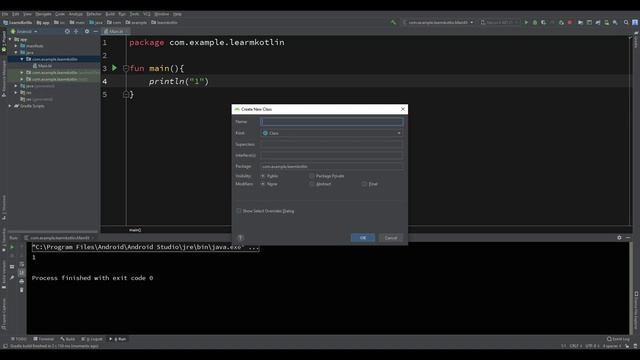Check Show Select Overrides Dialog checkbox
Screen dimensions: 640x360
239,211
